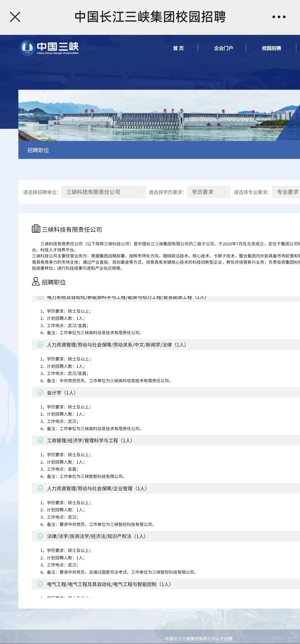The height and width of the screenshot is (644, 300).
Task: Click the footer 中国长江三峡集团有限公司人才招聘
Action: pyautogui.click(x=199, y=639)
